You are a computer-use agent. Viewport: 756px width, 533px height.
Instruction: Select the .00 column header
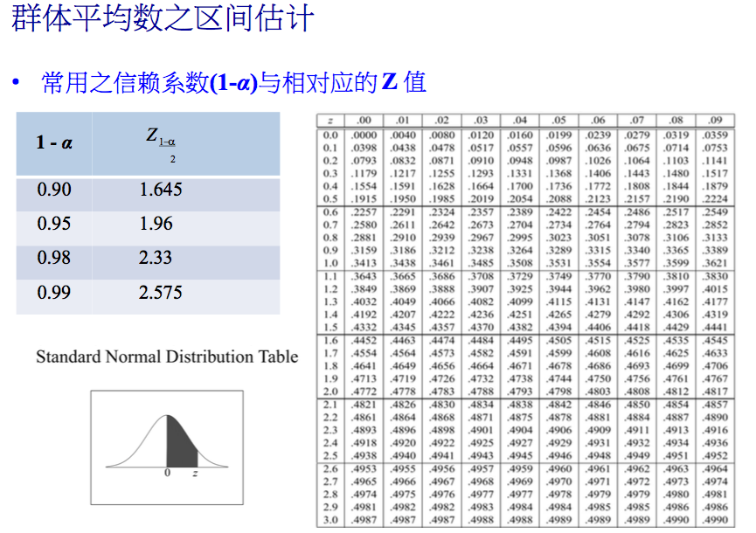tap(364, 120)
